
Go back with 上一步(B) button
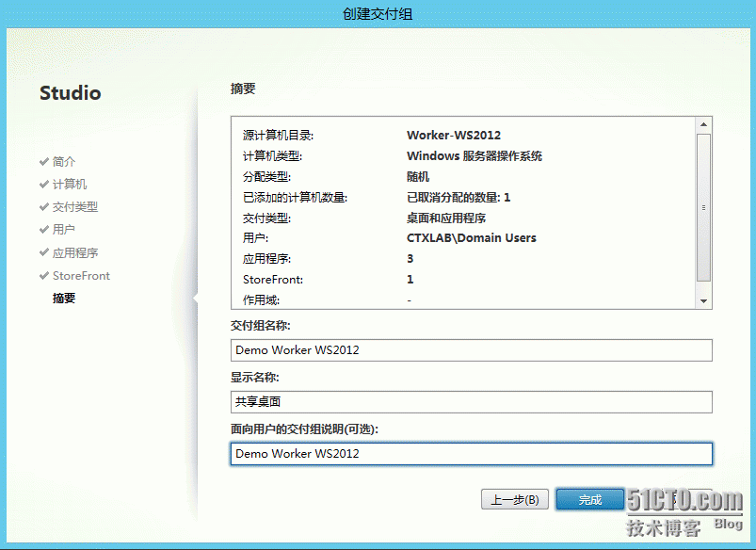[515, 499]
